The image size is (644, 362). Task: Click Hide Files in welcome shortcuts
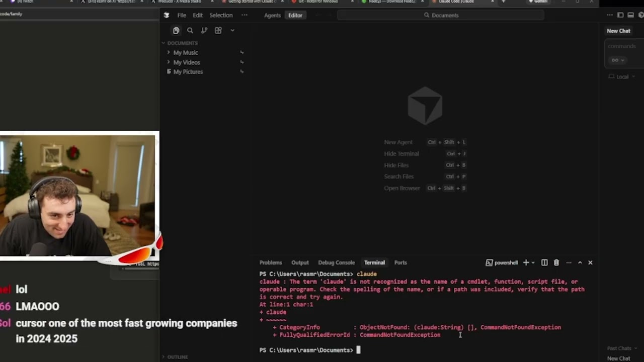pyautogui.click(x=396, y=165)
